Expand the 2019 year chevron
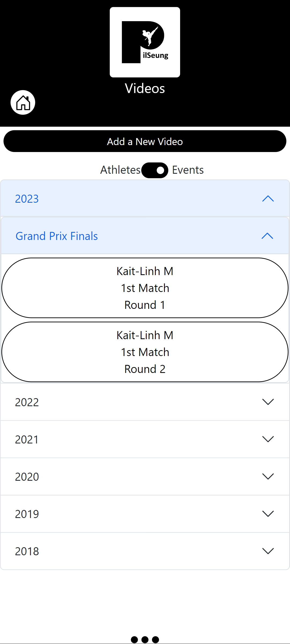290x644 pixels. tap(268, 514)
